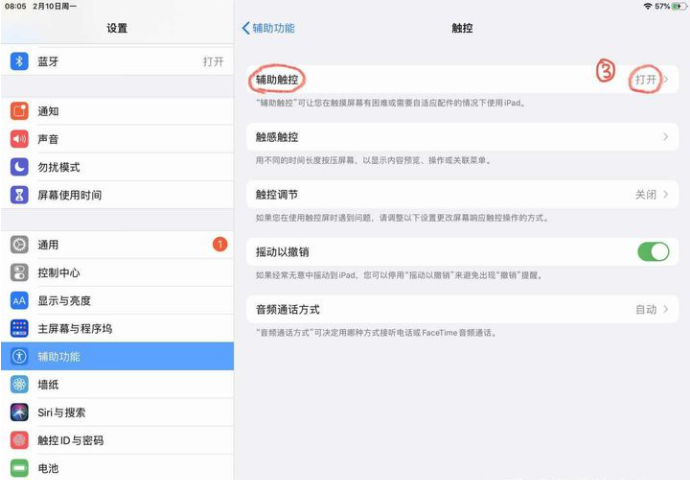Select 墙纸 label in sidebar

click(x=48, y=385)
